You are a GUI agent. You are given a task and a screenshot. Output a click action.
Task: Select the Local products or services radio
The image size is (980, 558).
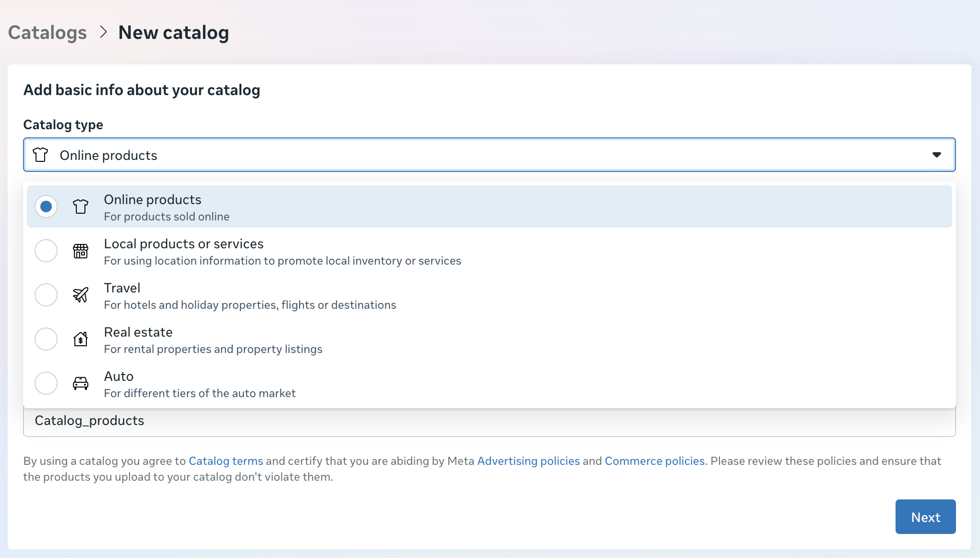click(46, 251)
